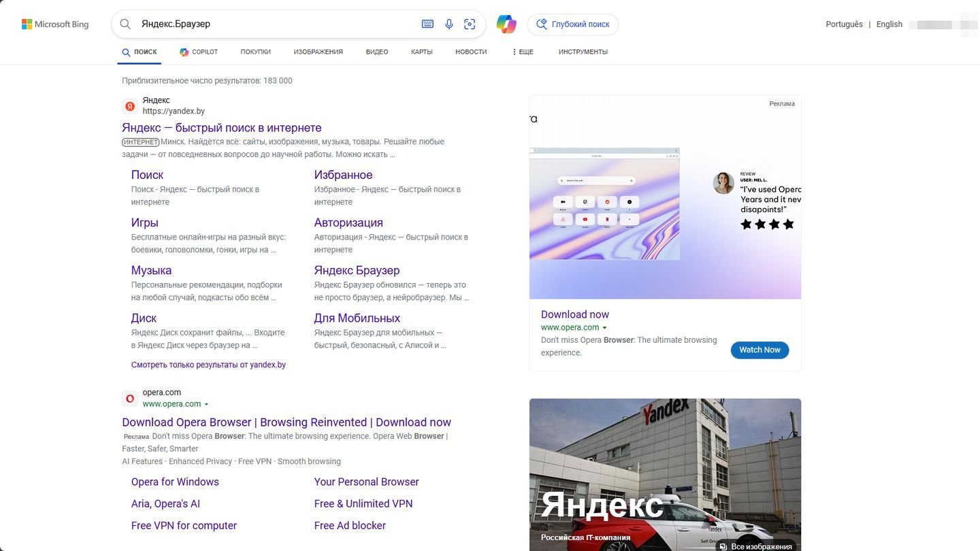Open the Для Мобильных sitelink
980x551 pixels.
click(357, 318)
